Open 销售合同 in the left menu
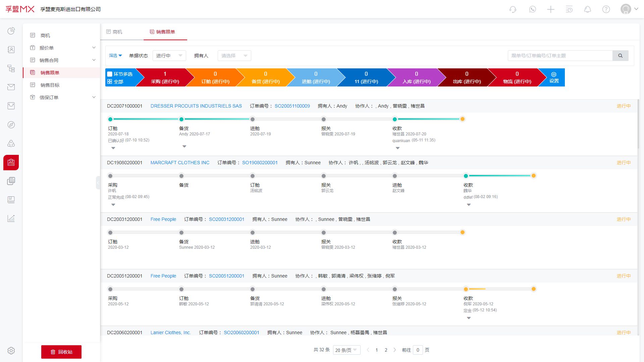 [49, 60]
